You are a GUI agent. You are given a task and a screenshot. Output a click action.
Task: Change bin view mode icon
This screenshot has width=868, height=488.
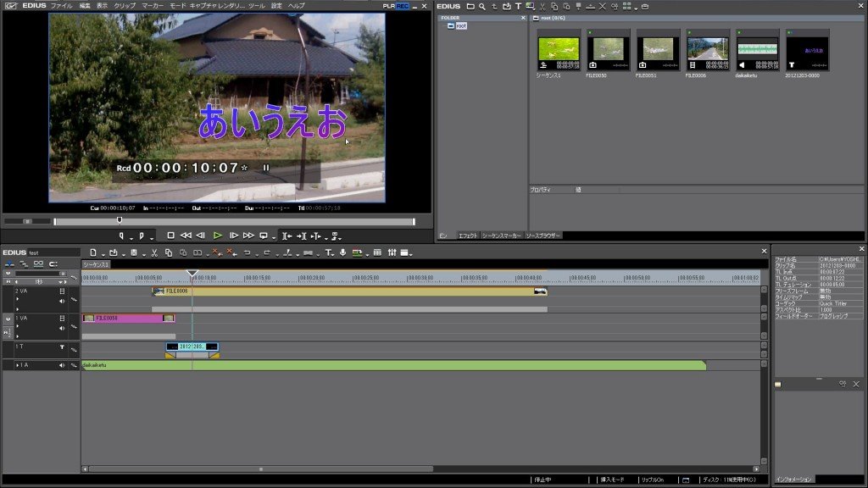pyautogui.click(x=626, y=7)
